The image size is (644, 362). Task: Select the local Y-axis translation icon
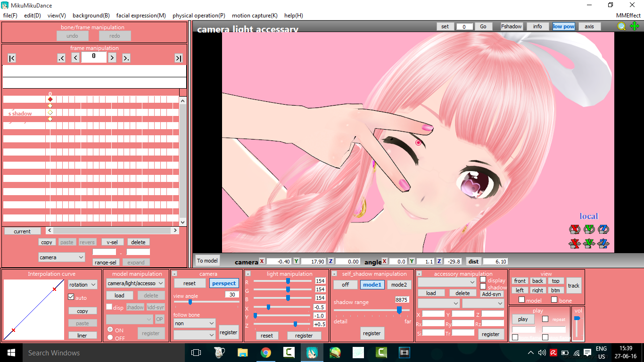coord(590,243)
